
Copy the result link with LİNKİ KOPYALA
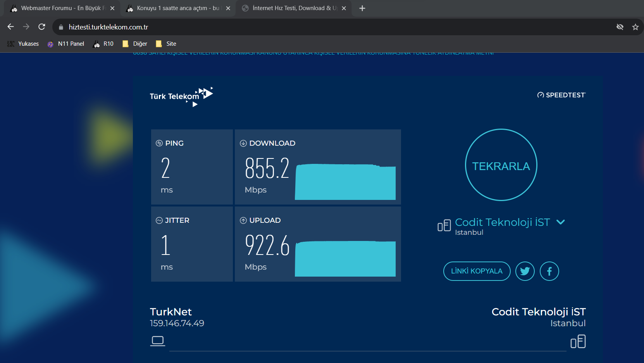(477, 271)
